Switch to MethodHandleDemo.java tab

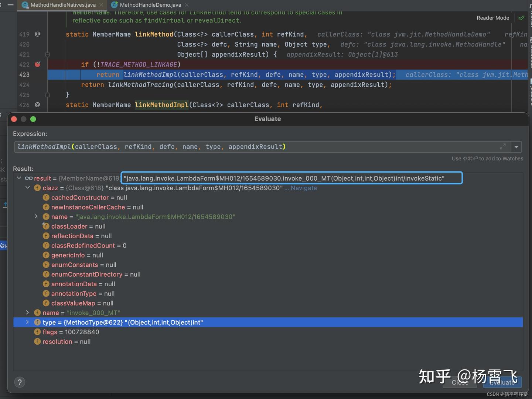[150, 5]
